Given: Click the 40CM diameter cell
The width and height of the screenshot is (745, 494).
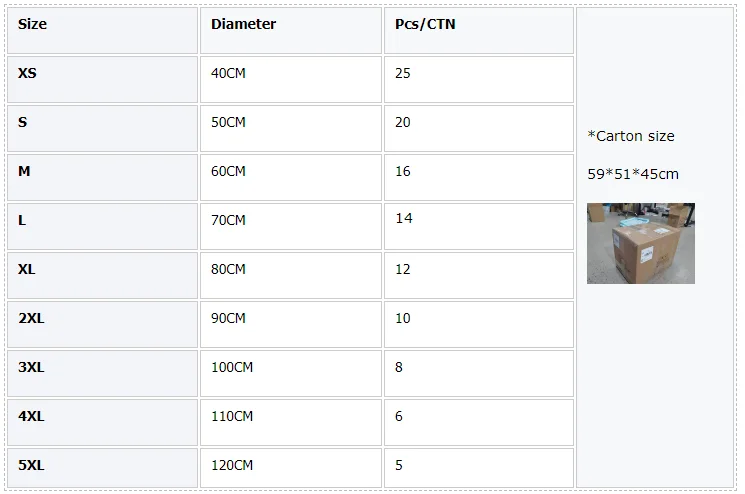Looking at the screenshot, I should point(228,73).
